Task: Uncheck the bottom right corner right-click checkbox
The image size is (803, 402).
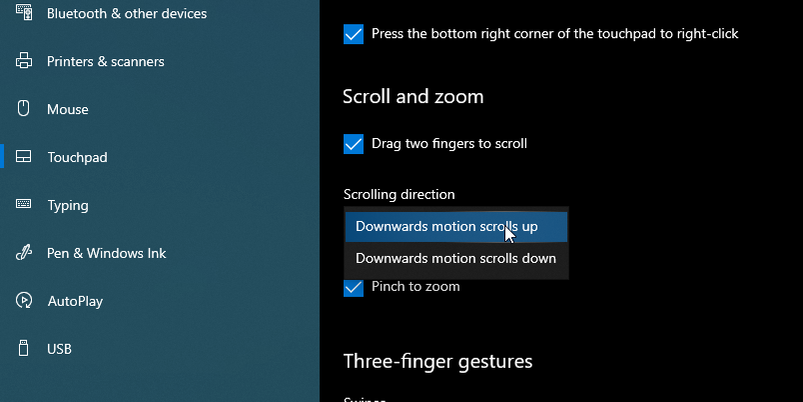Action: 353,34
